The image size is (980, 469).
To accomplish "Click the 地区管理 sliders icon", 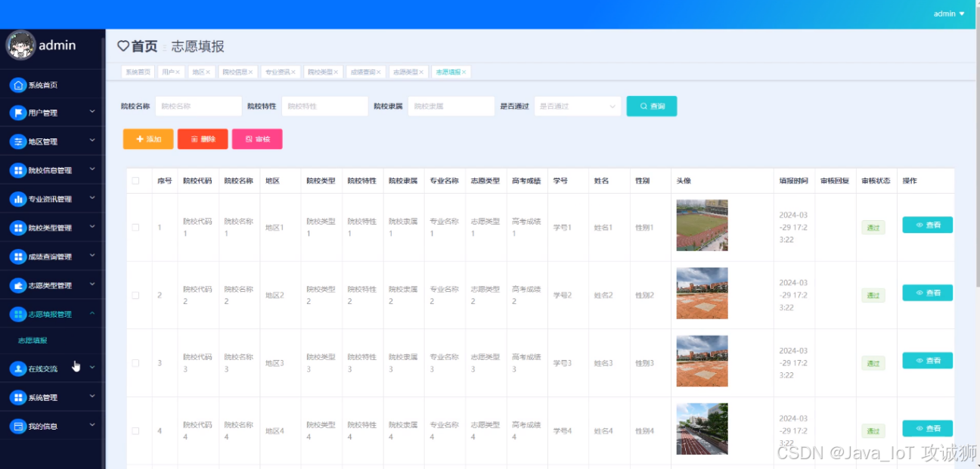I will pyautogui.click(x=18, y=141).
